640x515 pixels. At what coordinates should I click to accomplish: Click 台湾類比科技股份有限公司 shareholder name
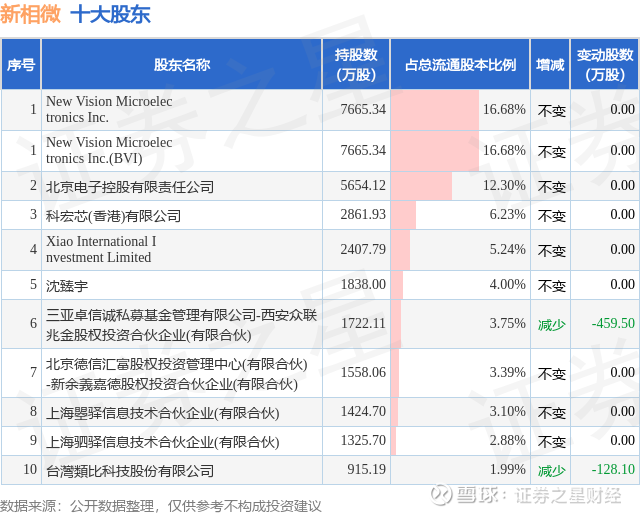130,471
